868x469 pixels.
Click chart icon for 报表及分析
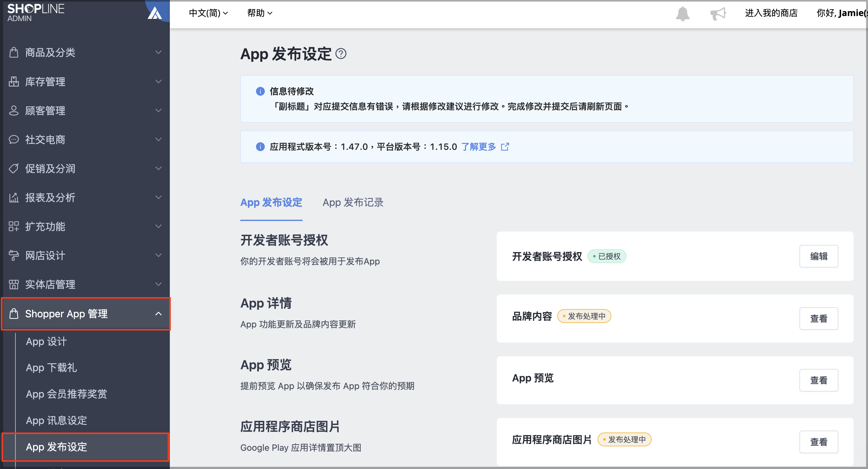click(14, 197)
